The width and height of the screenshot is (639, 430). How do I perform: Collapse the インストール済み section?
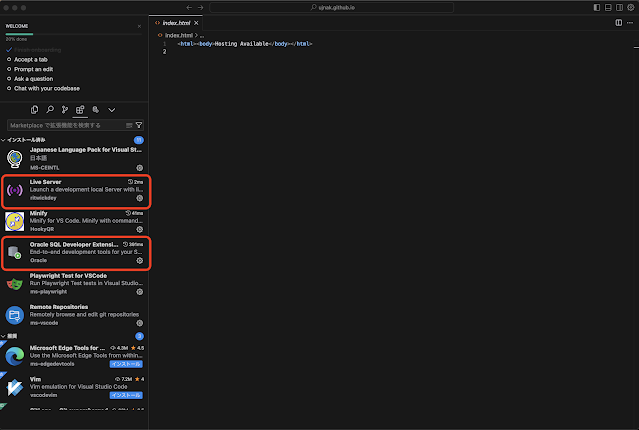[24, 140]
